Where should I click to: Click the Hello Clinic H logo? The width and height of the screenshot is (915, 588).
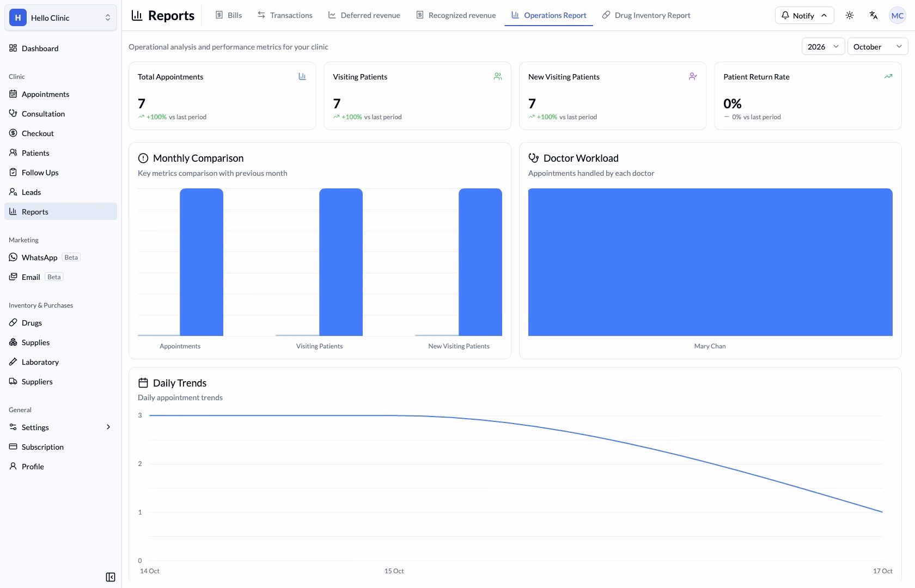18,17
